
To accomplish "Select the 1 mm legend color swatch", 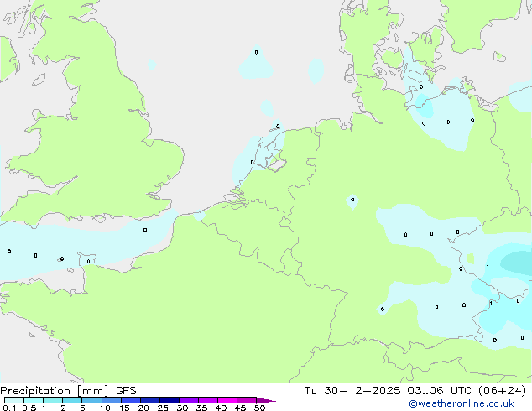I will (53, 400).
